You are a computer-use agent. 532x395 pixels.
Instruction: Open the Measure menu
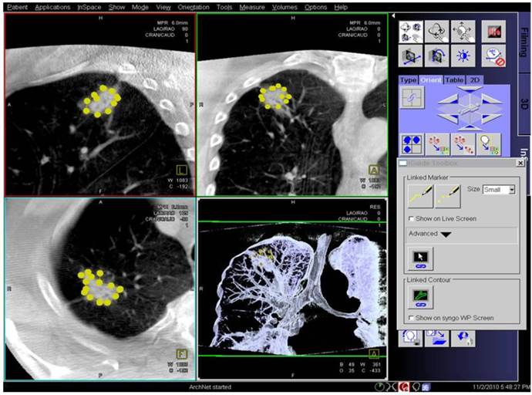[251, 6]
